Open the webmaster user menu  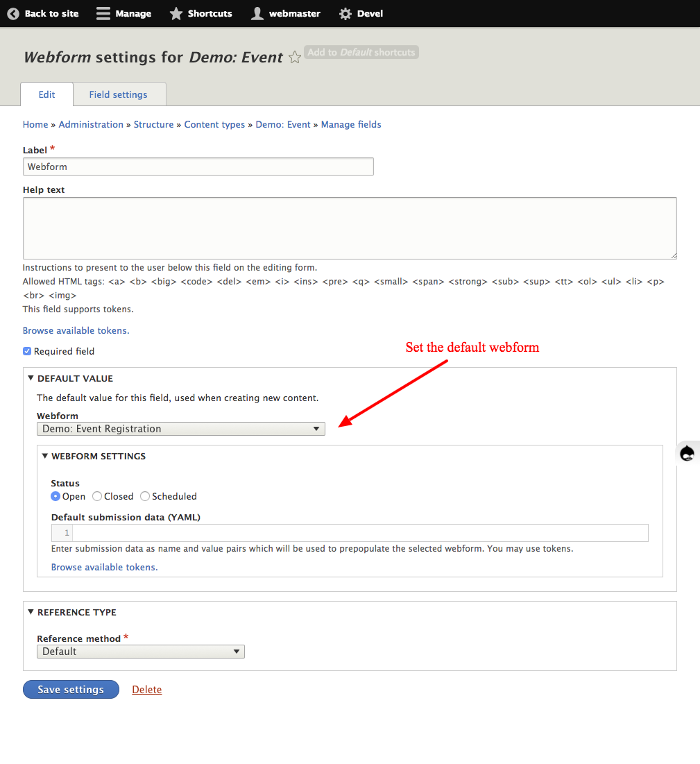(x=257, y=13)
